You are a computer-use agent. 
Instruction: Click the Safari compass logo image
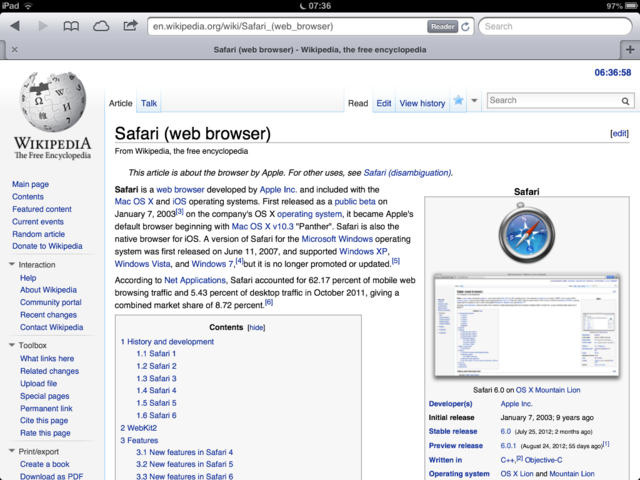(x=527, y=233)
